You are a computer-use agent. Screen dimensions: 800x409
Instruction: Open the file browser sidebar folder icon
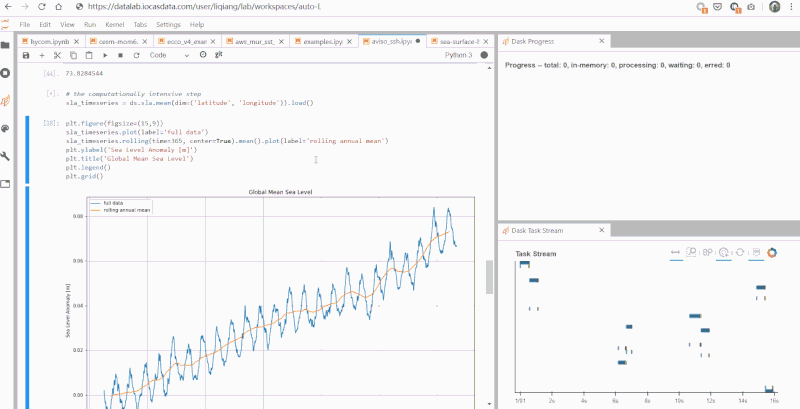(5, 45)
